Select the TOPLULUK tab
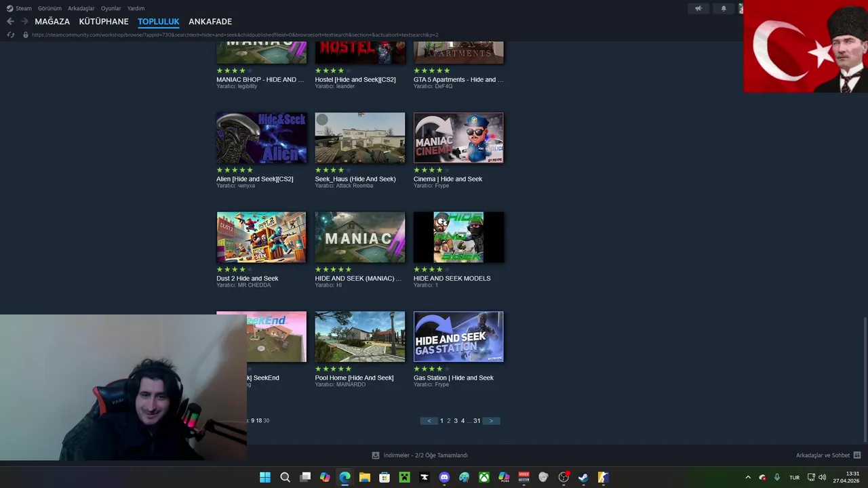Viewport: 868px width, 488px height. [x=159, y=22]
